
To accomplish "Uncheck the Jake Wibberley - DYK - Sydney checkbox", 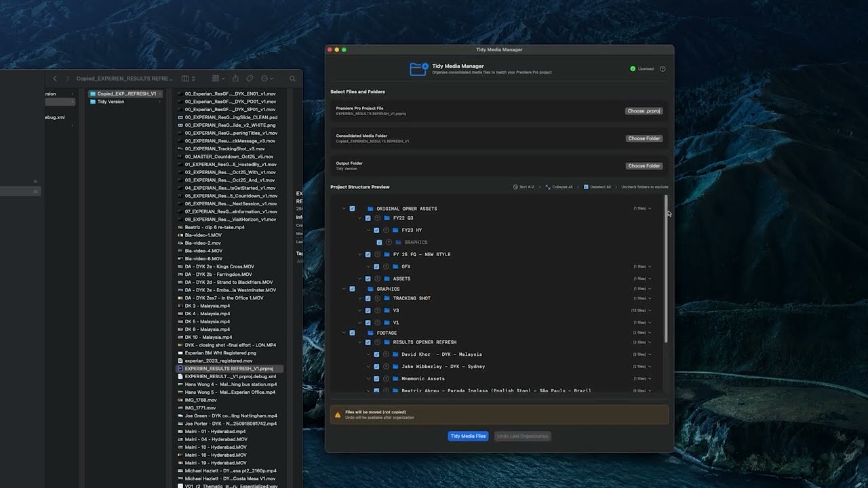I will pos(376,367).
